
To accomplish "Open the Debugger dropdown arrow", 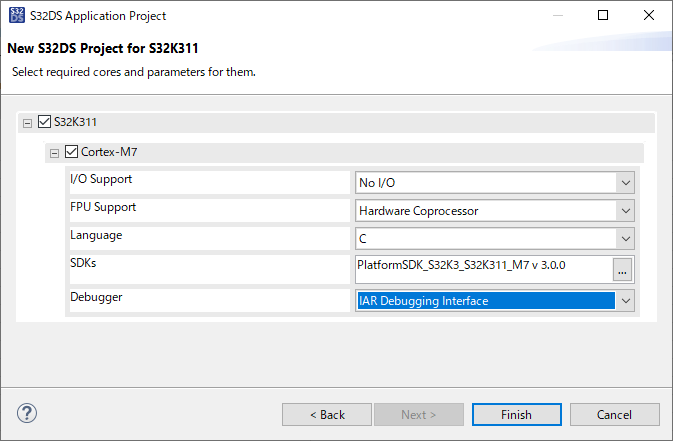I will pyautogui.click(x=625, y=300).
